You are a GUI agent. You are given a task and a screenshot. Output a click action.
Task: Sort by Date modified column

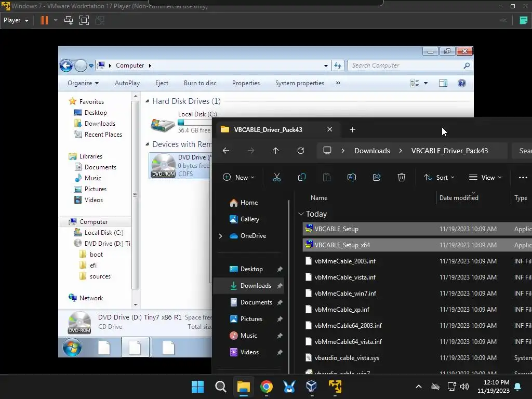[459, 198]
